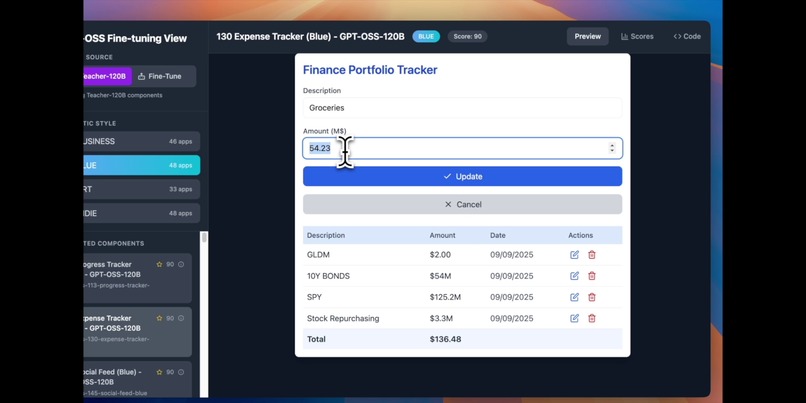
Task: Delete the GLDM row
Action: click(592, 255)
